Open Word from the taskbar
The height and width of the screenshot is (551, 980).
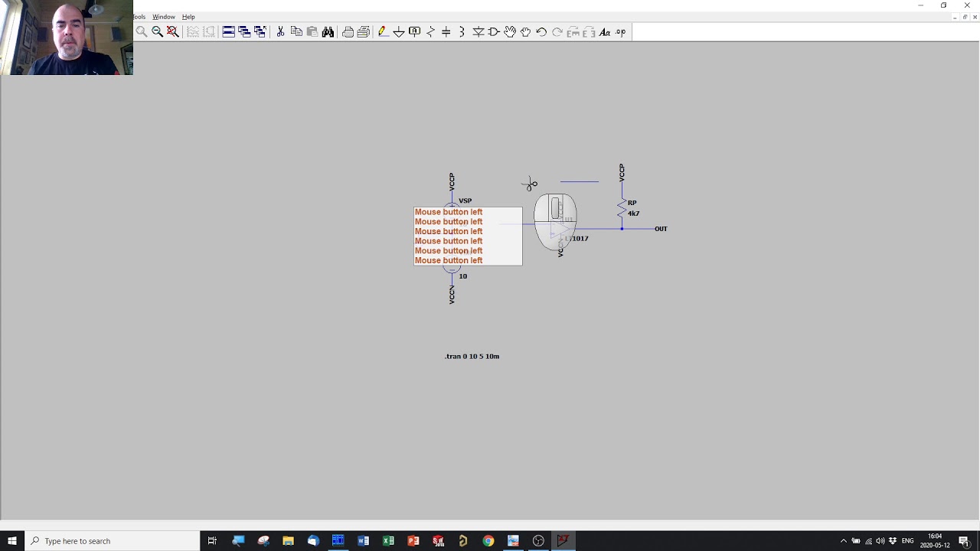click(363, 541)
